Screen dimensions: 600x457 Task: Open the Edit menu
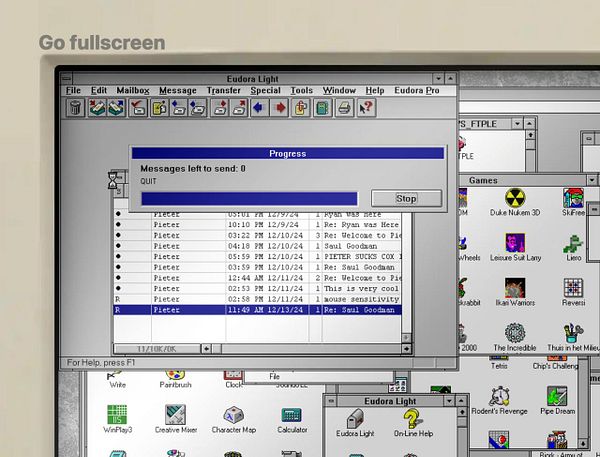(x=99, y=90)
